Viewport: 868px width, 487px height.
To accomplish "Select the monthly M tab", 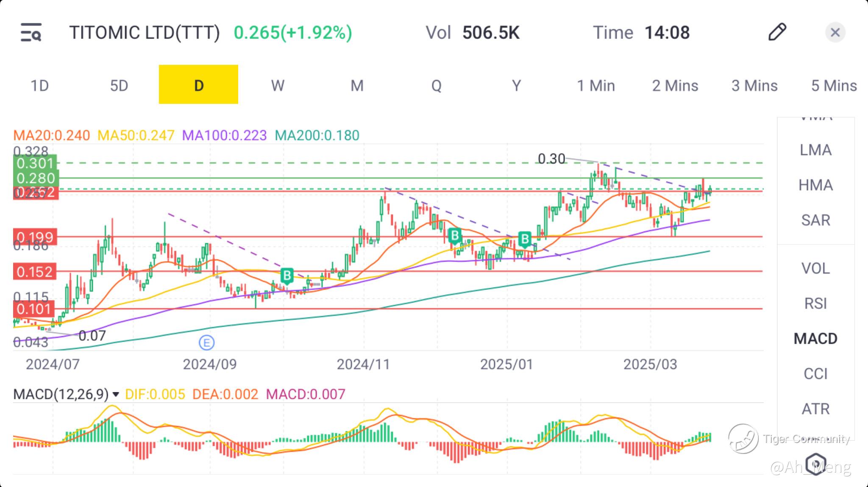I will [357, 85].
